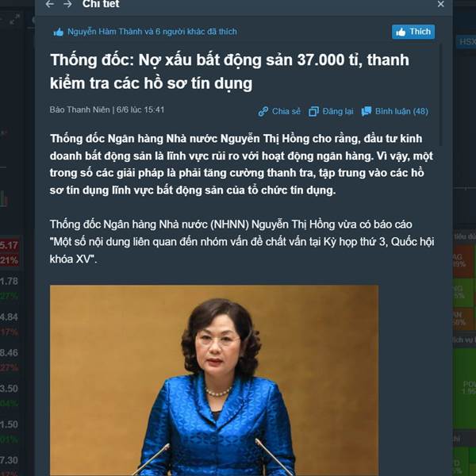The height and width of the screenshot is (476, 476).
Task: Click the Chi tiết panel title
Action: 101,4
